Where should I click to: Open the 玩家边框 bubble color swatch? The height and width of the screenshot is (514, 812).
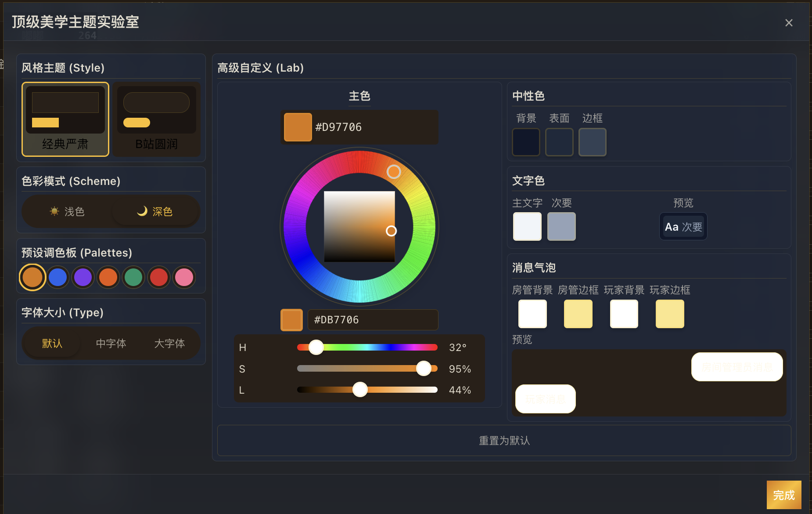pos(670,314)
